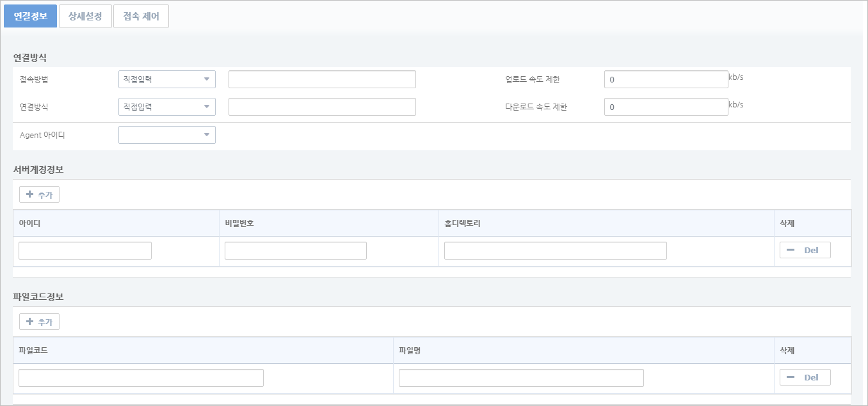868x406 pixels.
Task: Expand the 접속방법 dropdown
Action: click(x=167, y=79)
